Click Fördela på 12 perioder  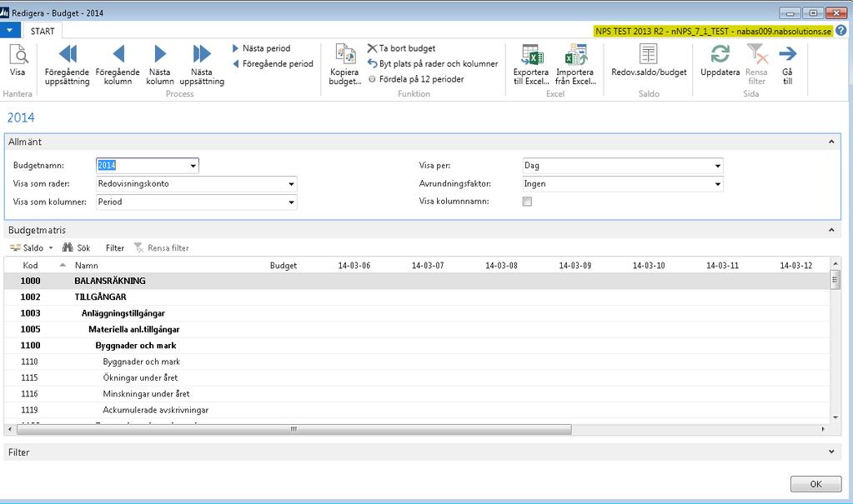click(416, 79)
